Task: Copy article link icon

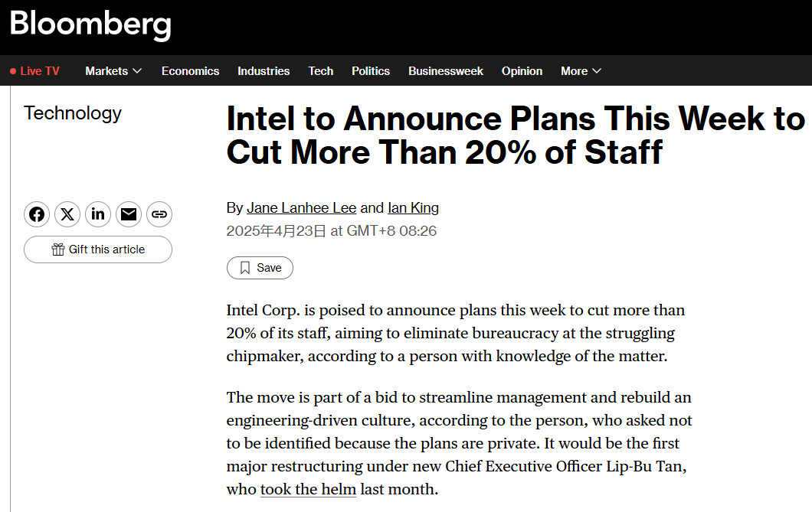Action: 159,214
